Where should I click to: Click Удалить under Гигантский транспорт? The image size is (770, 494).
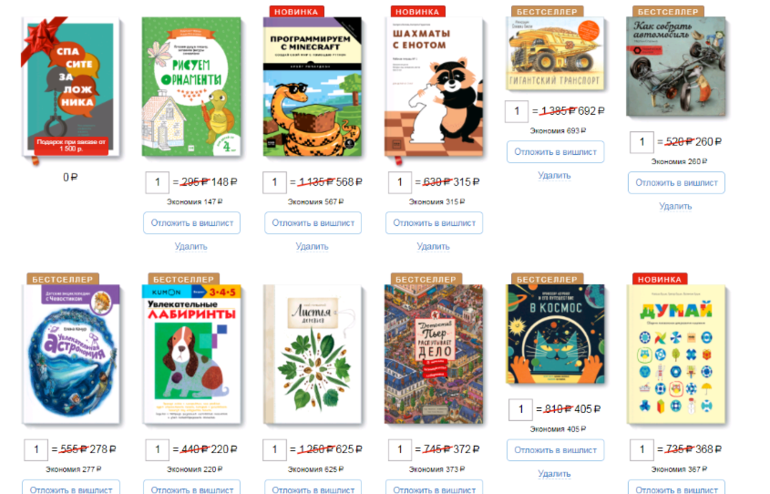(554, 176)
